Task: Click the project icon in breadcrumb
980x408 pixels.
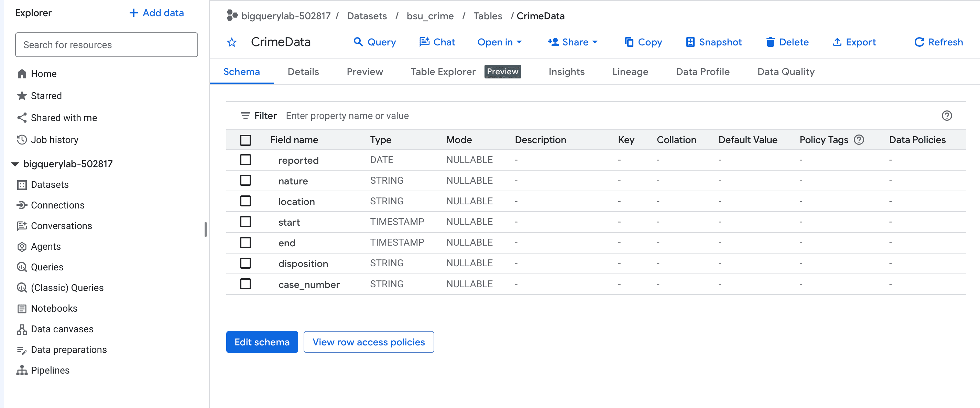Action: (x=232, y=15)
